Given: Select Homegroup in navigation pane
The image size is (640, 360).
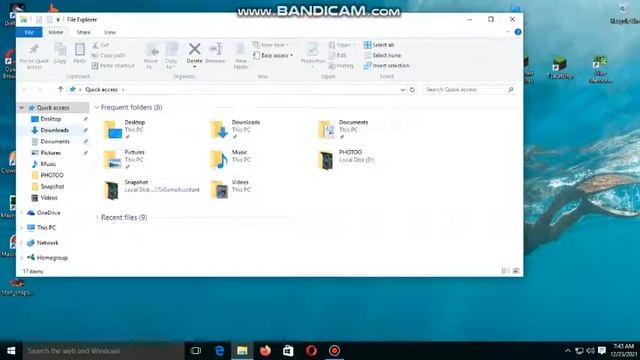Looking at the screenshot, I should click(x=52, y=258).
